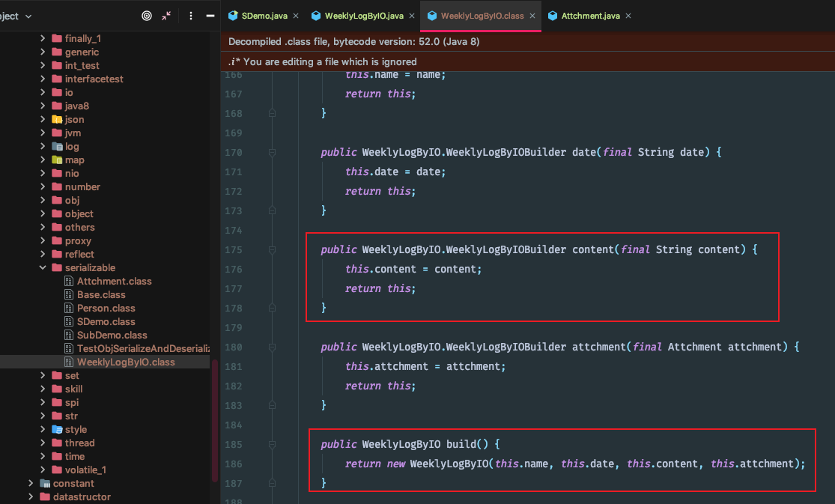Image resolution: width=835 pixels, height=504 pixels.
Task: Click the style folder icon
Action: (57, 430)
